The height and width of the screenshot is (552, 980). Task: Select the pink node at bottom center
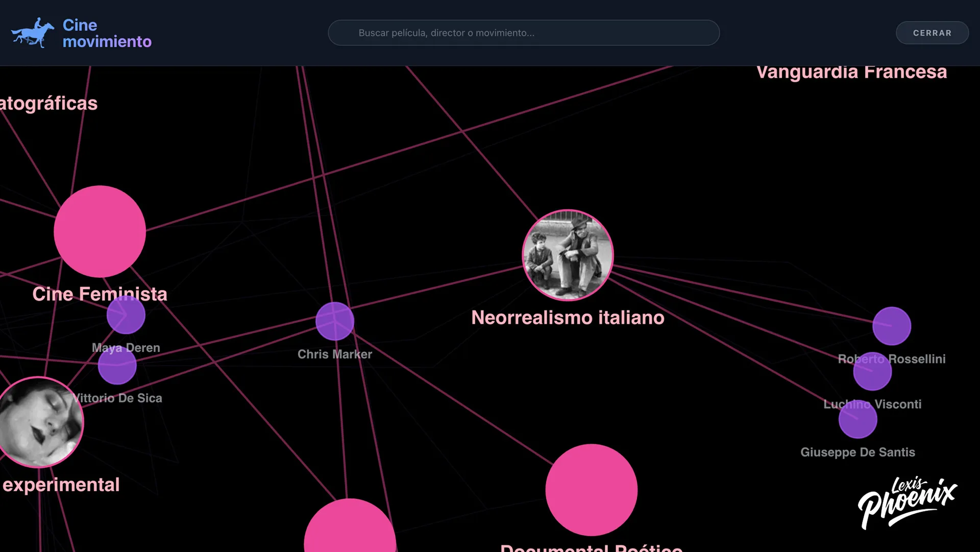coord(350,525)
